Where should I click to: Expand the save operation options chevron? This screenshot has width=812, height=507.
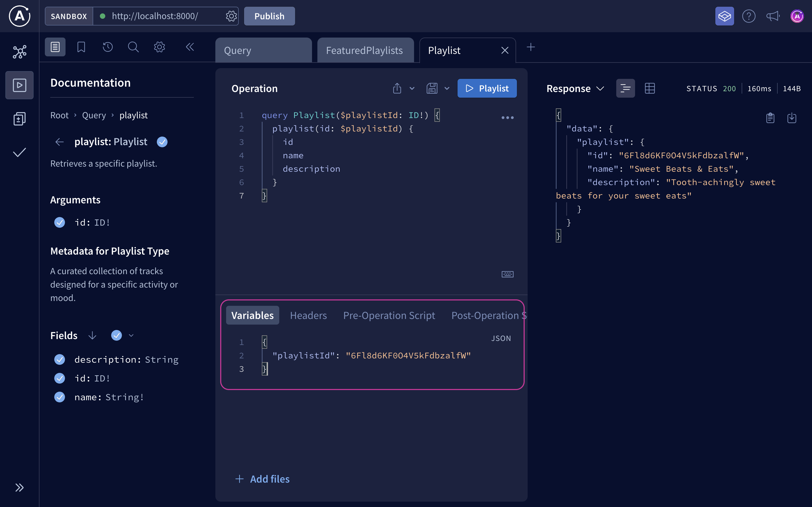tap(447, 88)
